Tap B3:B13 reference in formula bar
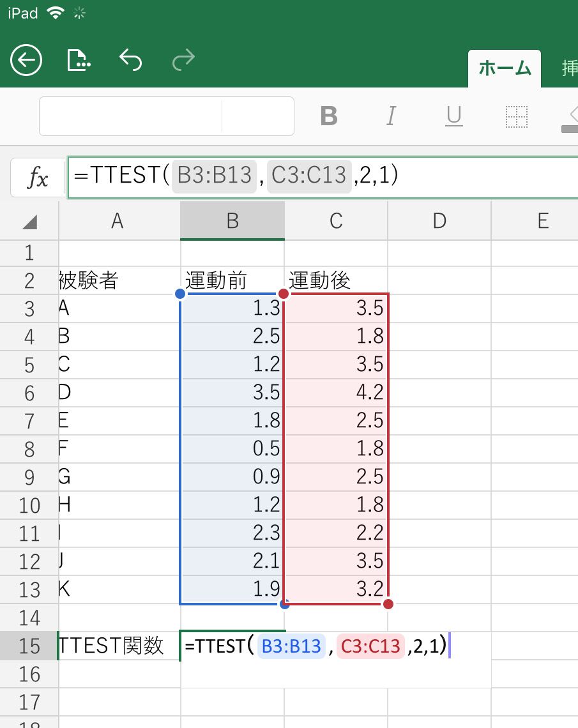This screenshot has height=728, width=578. [214, 176]
